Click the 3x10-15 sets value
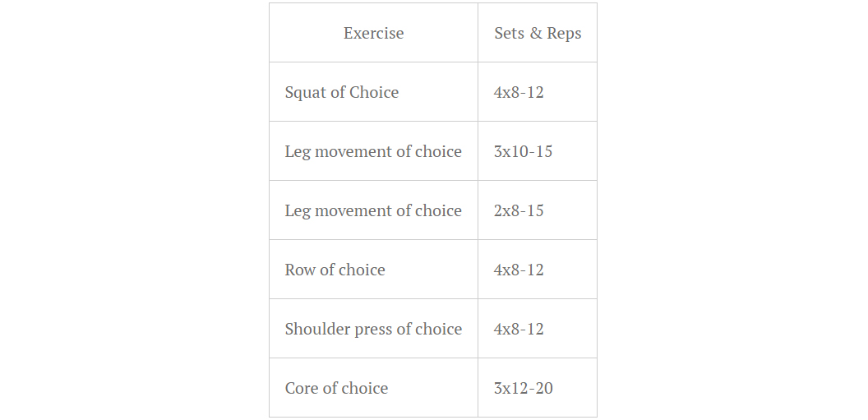 click(x=523, y=151)
